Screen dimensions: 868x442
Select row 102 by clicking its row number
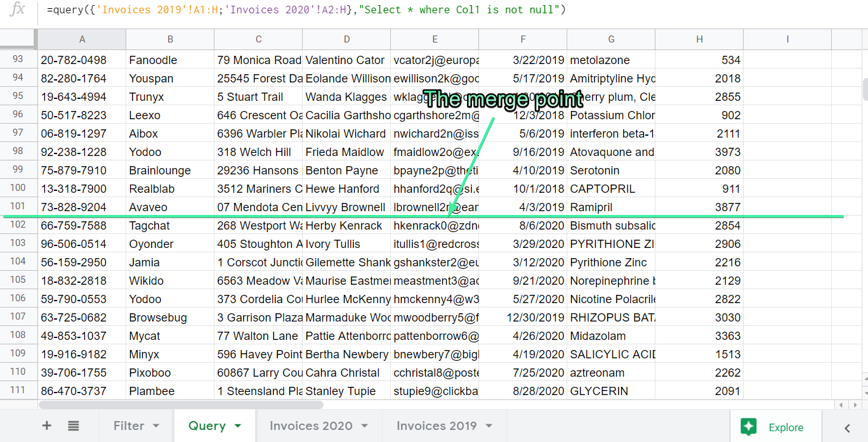pyautogui.click(x=18, y=225)
